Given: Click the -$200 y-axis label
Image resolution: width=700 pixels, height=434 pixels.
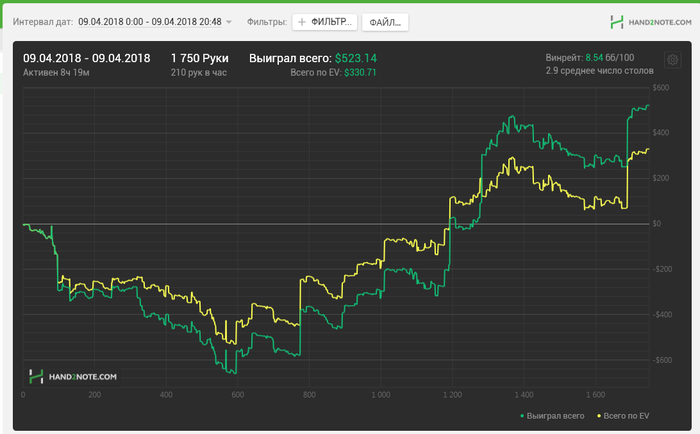Looking at the screenshot, I should click(662, 269).
